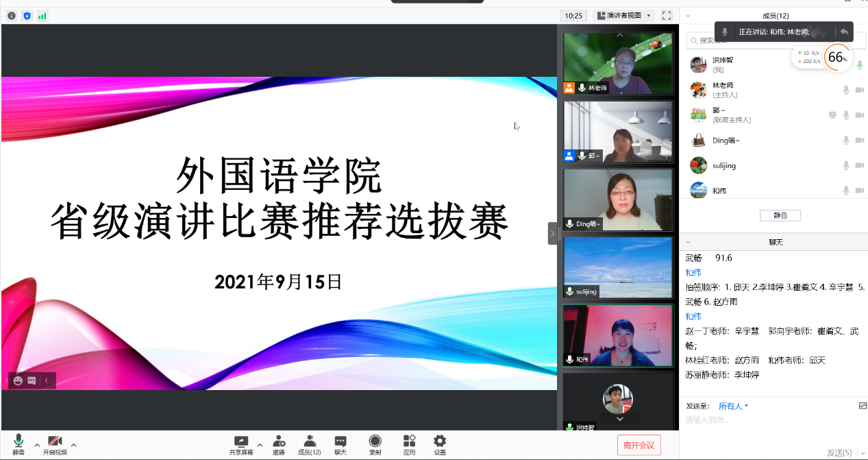Open the 演讲者视图 layout dropdown

(x=623, y=16)
